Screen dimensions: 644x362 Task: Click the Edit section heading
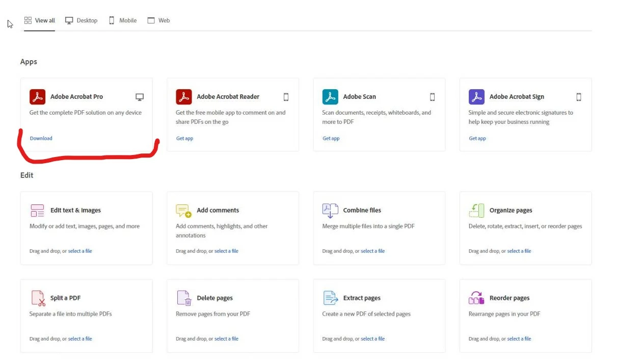click(x=26, y=175)
